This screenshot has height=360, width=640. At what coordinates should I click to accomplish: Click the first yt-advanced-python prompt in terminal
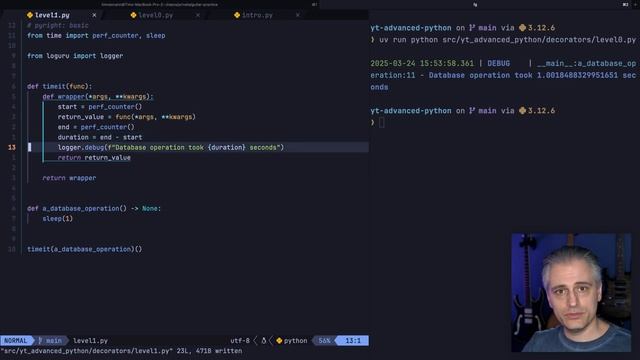(x=411, y=28)
